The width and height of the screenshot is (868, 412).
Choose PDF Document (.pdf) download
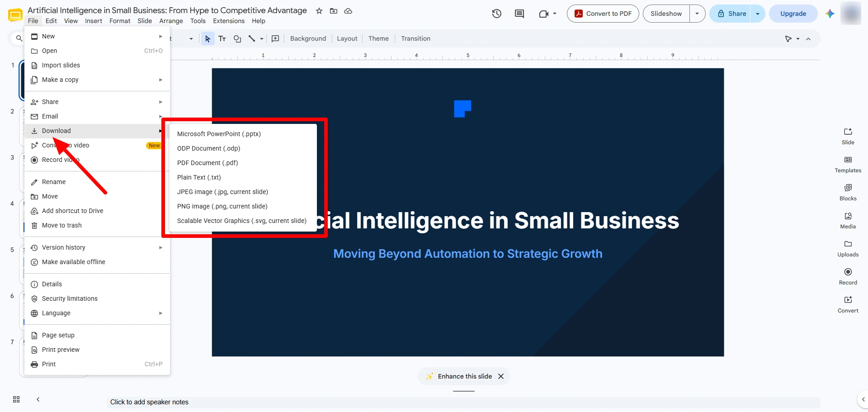(x=243, y=163)
